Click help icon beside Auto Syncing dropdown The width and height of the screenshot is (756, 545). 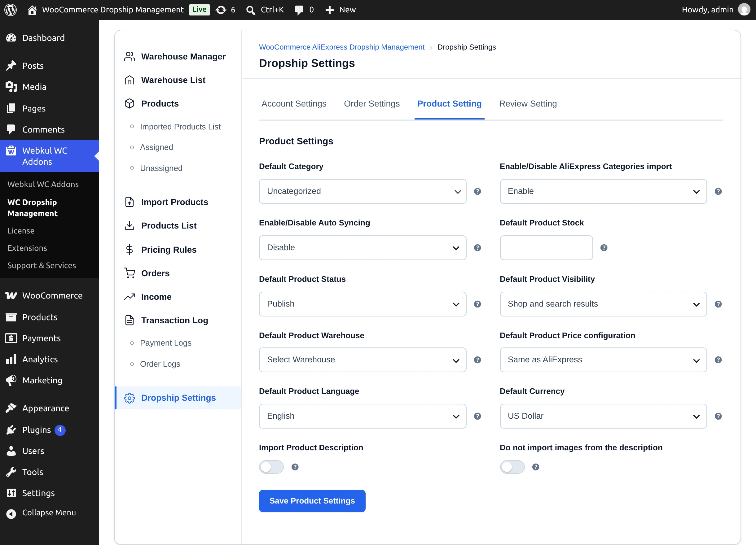click(x=477, y=247)
